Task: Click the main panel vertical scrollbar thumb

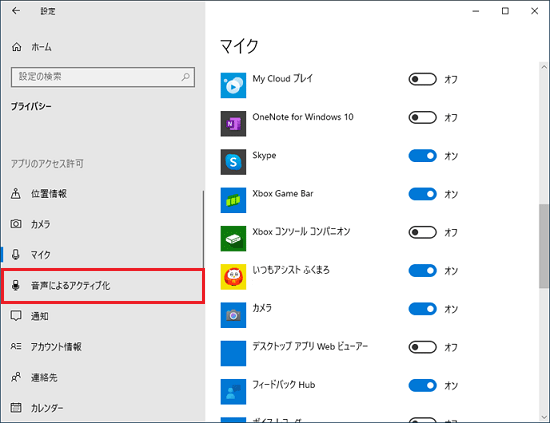Action: point(544,246)
